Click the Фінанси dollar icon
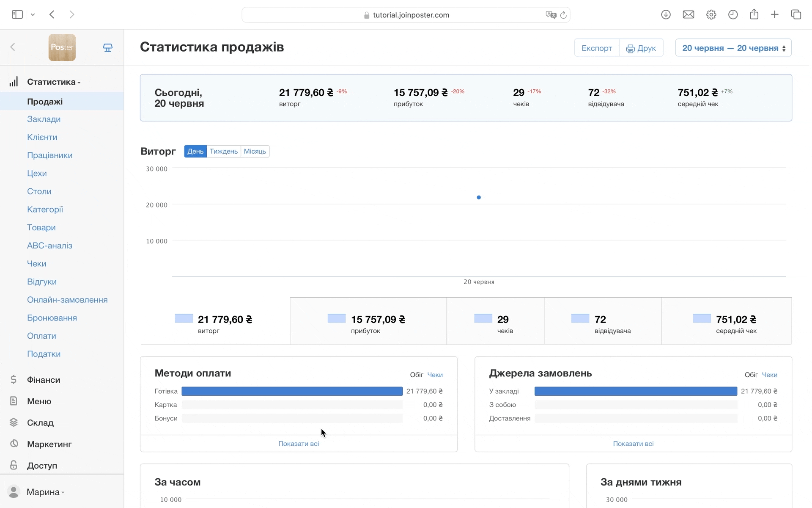Viewport: 812px width, 508px height. tap(14, 380)
